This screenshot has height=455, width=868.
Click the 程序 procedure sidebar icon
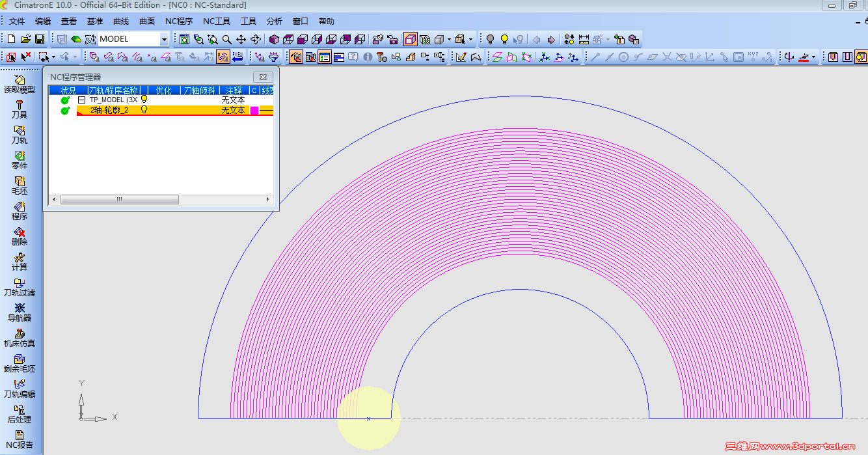(20, 211)
